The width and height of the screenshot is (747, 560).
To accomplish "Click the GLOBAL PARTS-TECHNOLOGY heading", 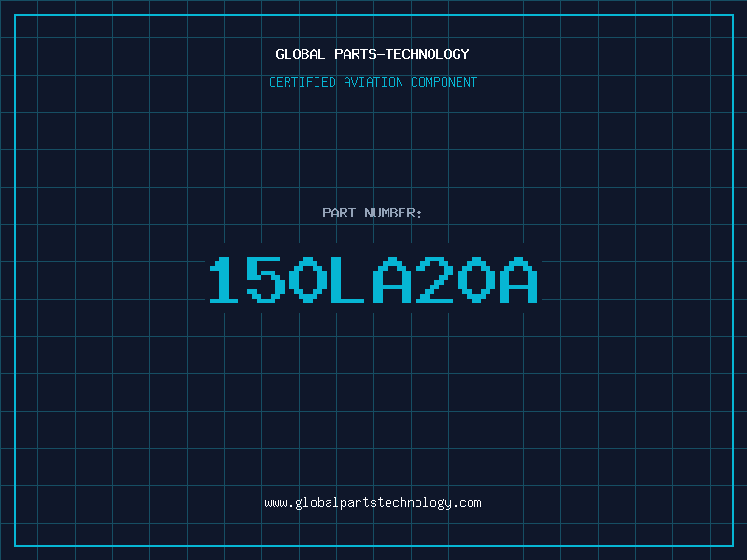I will [x=373, y=54].
